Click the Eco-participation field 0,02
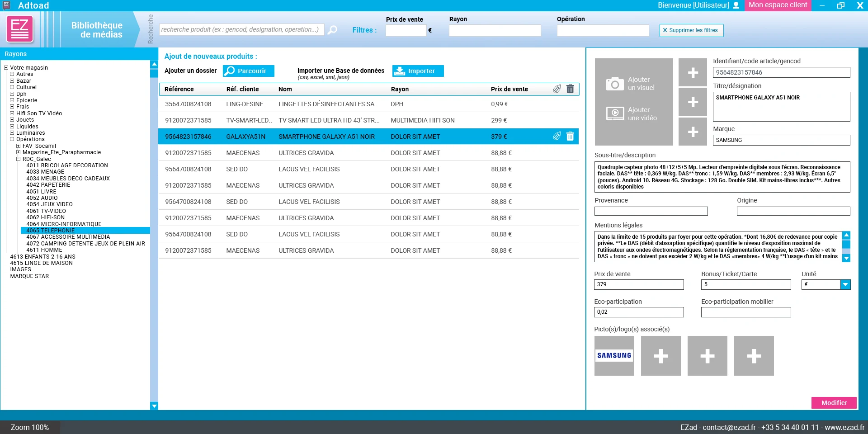The image size is (868, 434). (639, 312)
